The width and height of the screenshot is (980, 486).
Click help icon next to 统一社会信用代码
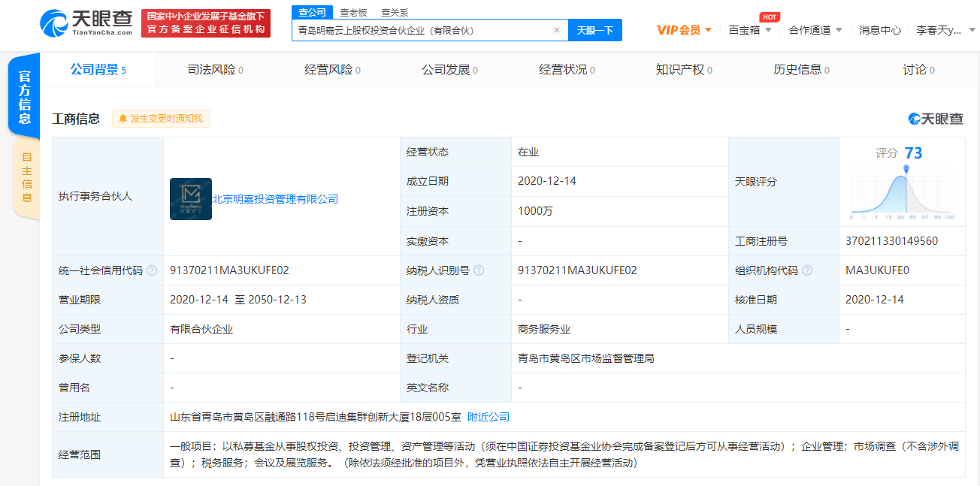(152, 270)
